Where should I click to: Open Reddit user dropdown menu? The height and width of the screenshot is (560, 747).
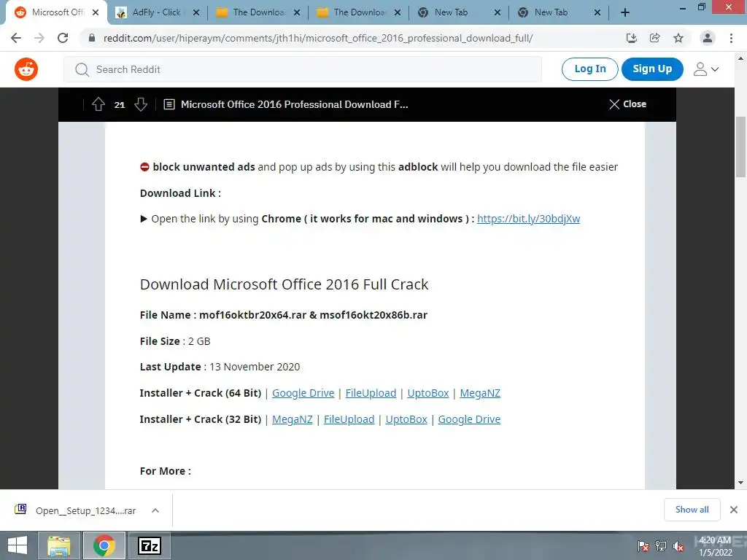[x=706, y=69]
